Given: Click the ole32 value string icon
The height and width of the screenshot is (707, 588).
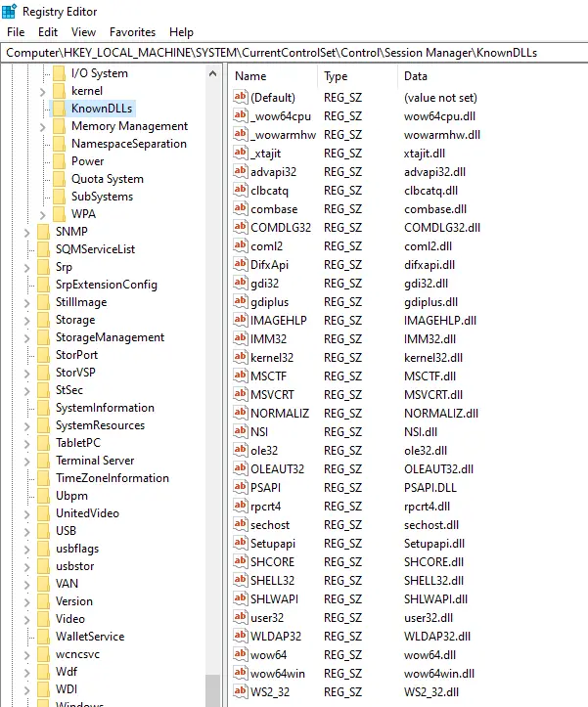Looking at the screenshot, I should click(x=240, y=450).
